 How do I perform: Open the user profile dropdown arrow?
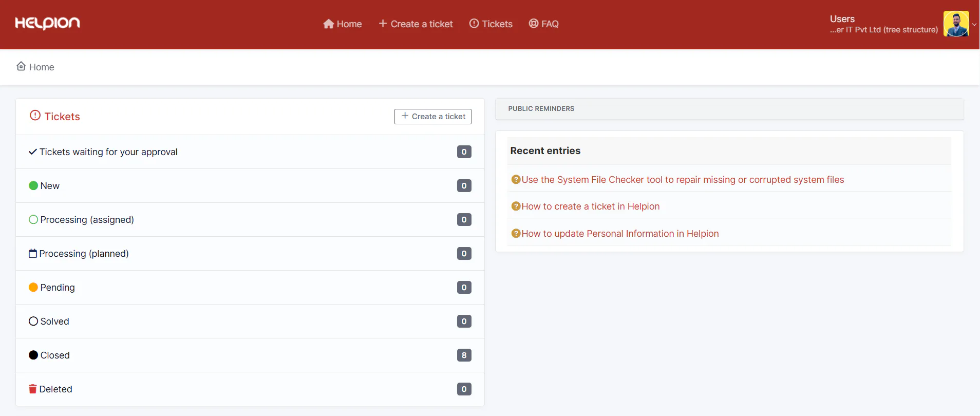coord(974,24)
